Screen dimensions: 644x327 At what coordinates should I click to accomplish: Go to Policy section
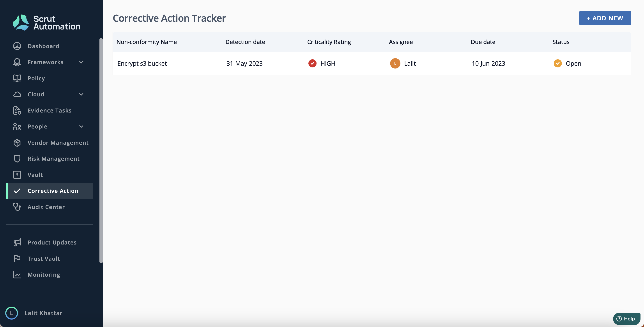point(50,78)
